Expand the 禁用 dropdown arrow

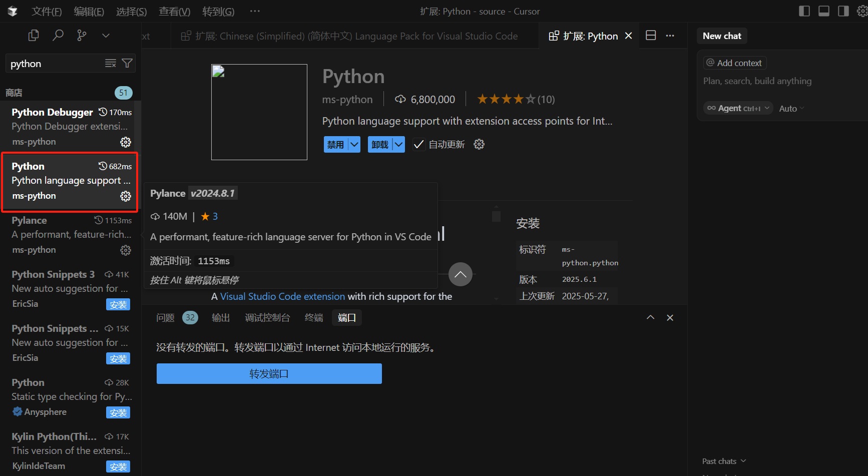coord(354,145)
